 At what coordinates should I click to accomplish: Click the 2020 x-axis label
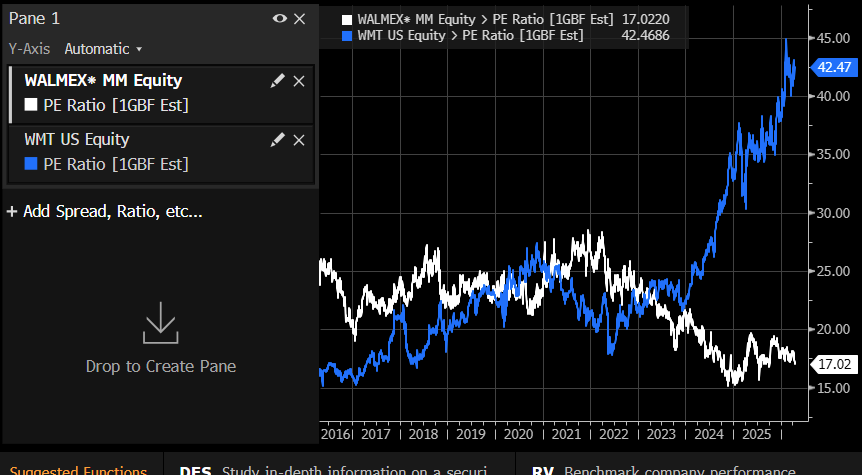(519, 434)
